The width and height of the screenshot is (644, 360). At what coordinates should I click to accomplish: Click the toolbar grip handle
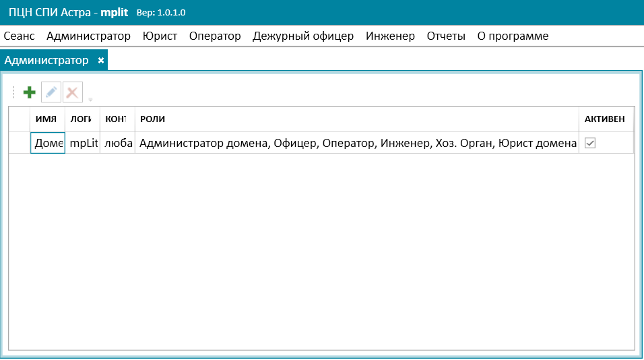13,92
